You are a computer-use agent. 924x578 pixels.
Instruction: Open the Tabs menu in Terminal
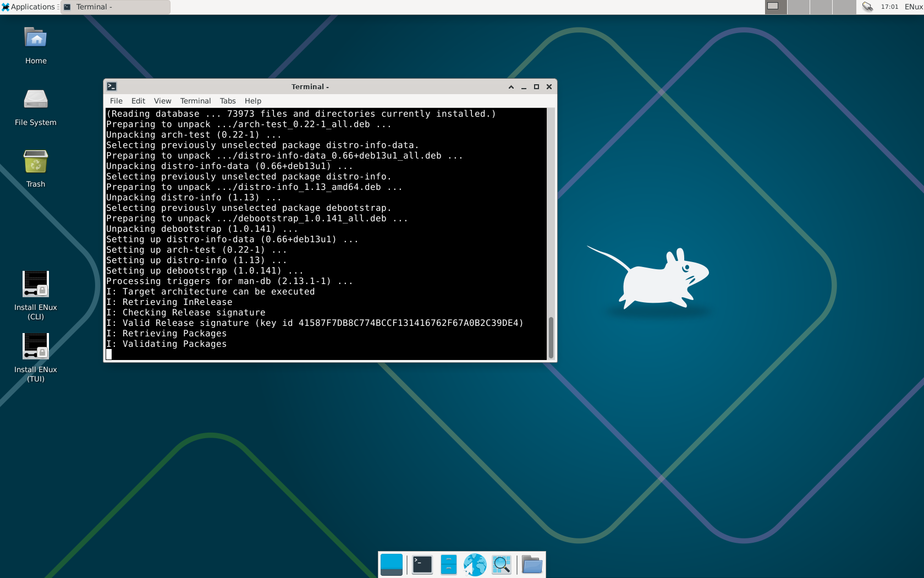[228, 101]
